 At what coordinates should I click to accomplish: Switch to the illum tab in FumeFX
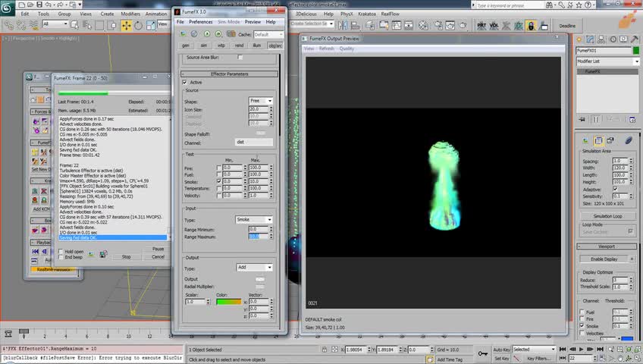pyautogui.click(x=257, y=45)
